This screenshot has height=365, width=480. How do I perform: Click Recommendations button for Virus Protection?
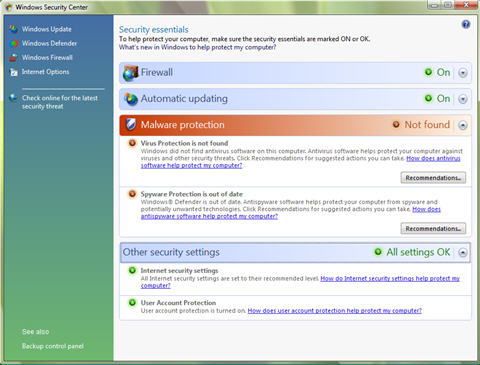pos(433,178)
